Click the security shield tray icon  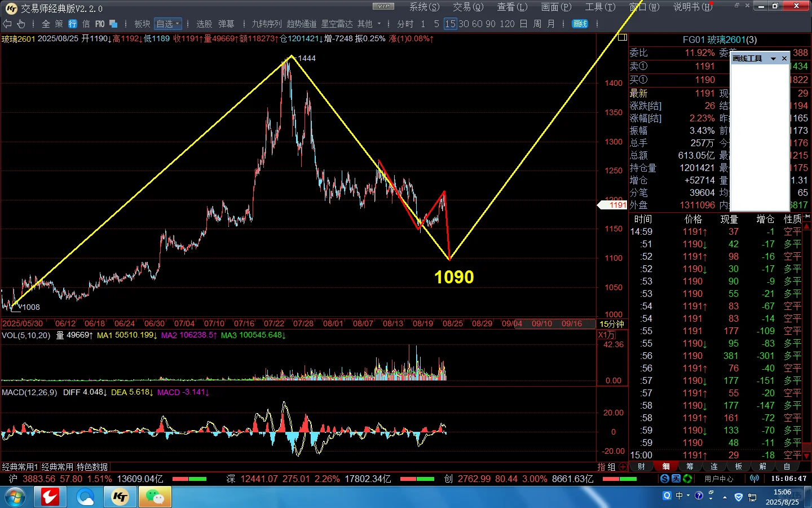[x=739, y=497]
